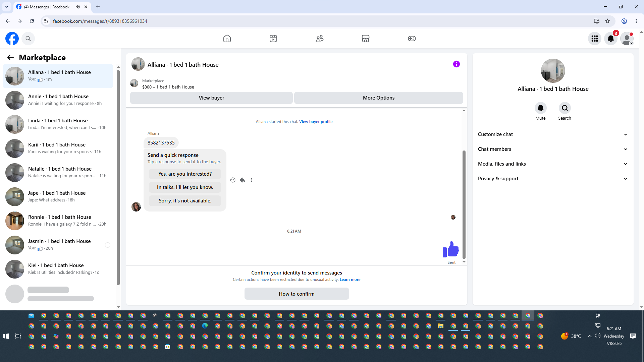The width and height of the screenshot is (644, 362).
Task: Click the View buyer button
Action: 211,98
